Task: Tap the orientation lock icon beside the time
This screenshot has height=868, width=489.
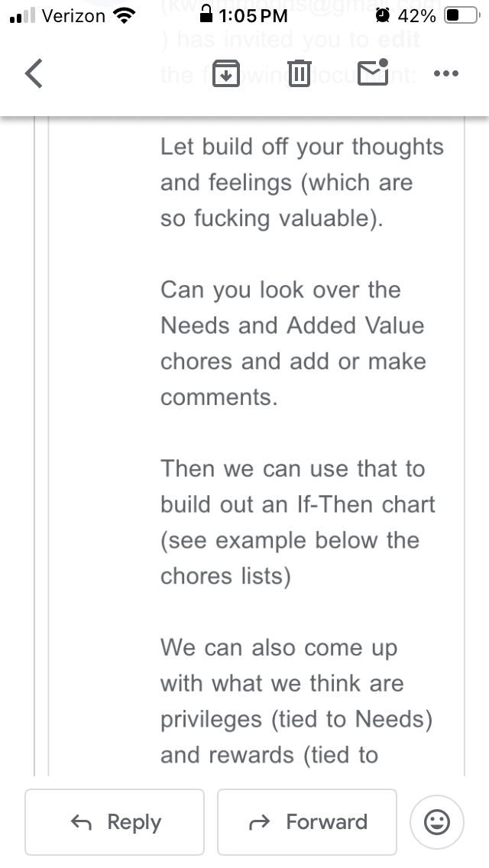Action: [205, 15]
